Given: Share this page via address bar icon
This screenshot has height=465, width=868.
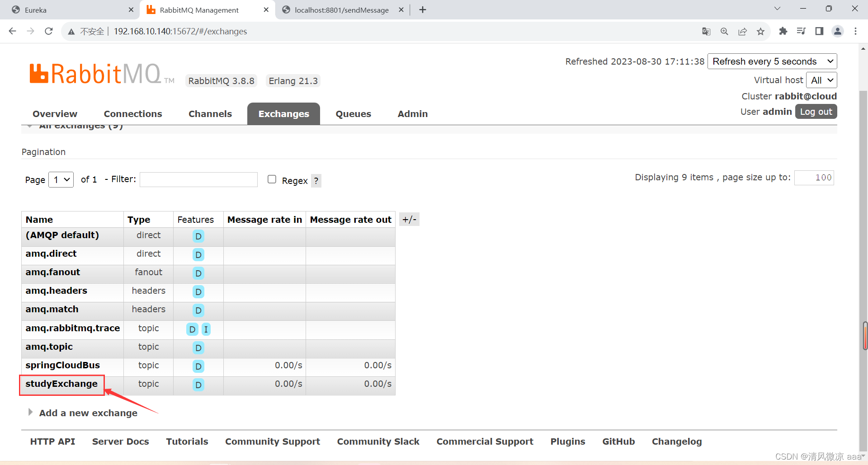Looking at the screenshot, I should (742, 31).
